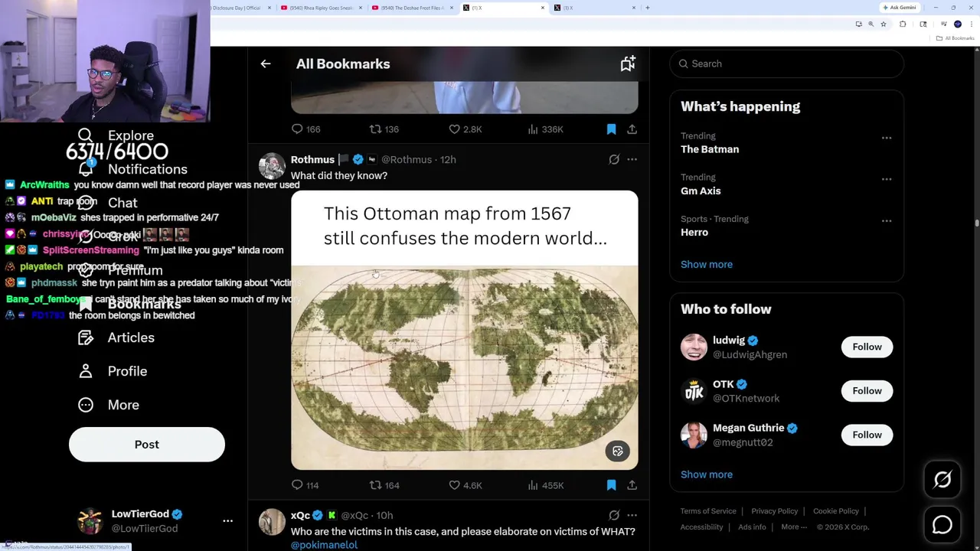Open more options for The Batman trend

point(887,138)
